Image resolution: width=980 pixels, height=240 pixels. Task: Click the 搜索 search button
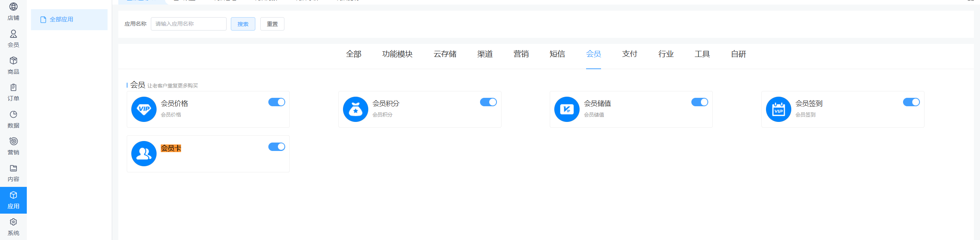point(243,24)
